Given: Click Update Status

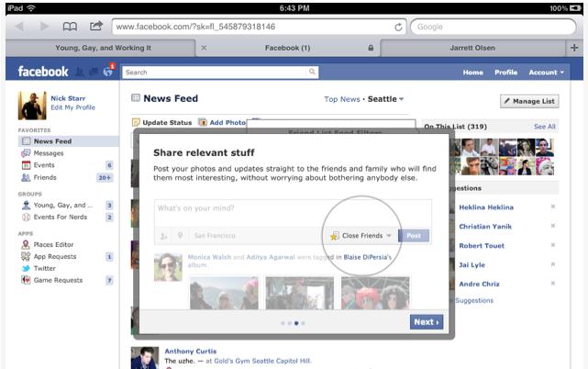Looking at the screenshot, I should (162, 122).
